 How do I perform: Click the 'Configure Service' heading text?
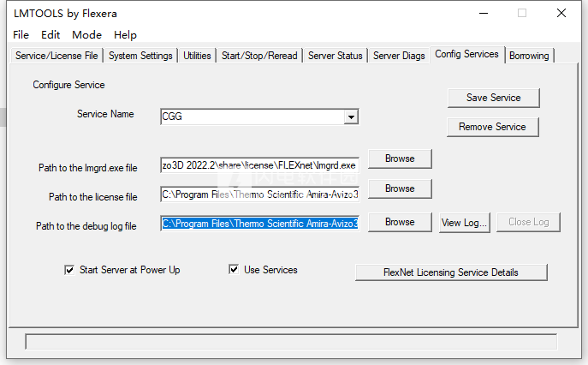pyautogui.click(x=68, y=85)
